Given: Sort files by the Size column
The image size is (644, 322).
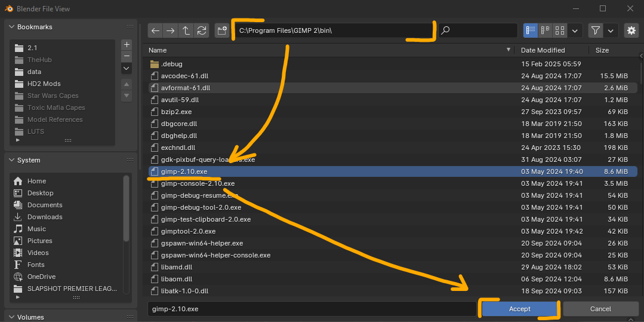Looking at the screenshot, I should click(x=602, y=50).
